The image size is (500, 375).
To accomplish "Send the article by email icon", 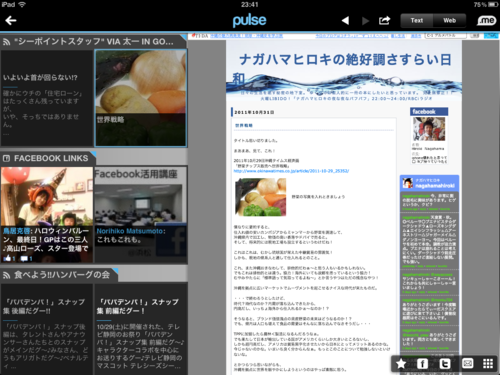I will pyautogui.click(x=467, y=363).
